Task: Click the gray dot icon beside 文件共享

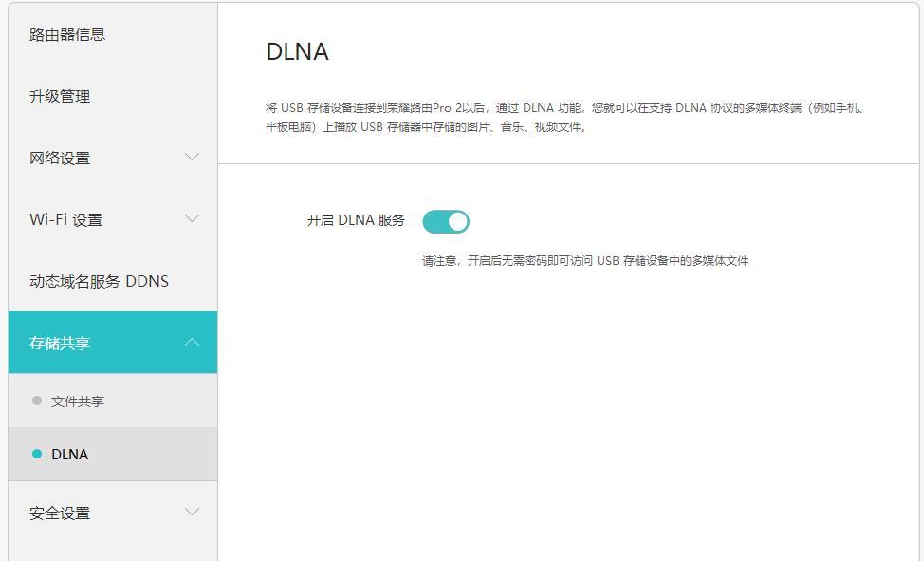Action: [x=35, y=401]
